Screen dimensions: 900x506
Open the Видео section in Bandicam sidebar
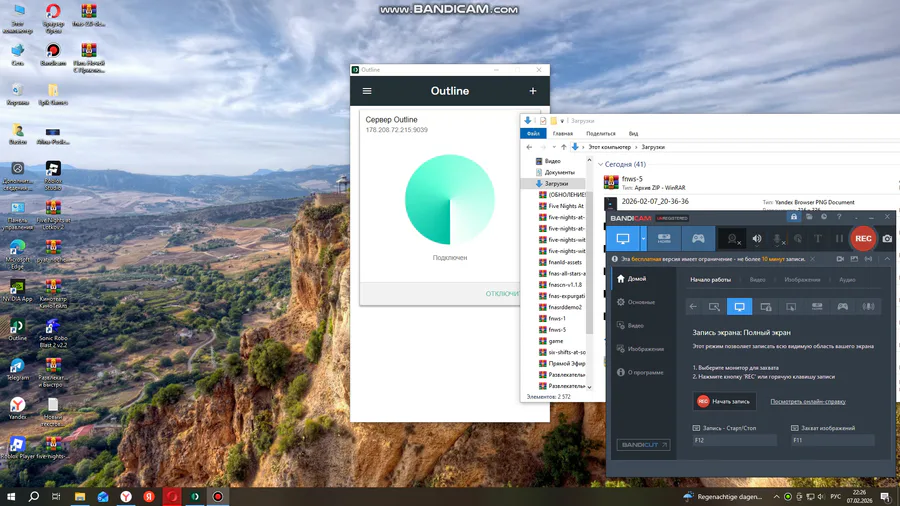click(630, 326)
